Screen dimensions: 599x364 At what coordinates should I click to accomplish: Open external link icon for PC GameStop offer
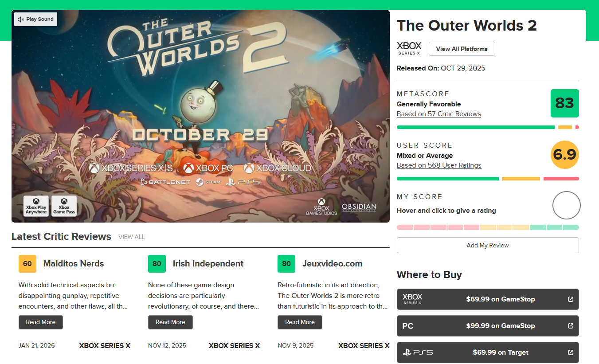click(x=571, y=326)
